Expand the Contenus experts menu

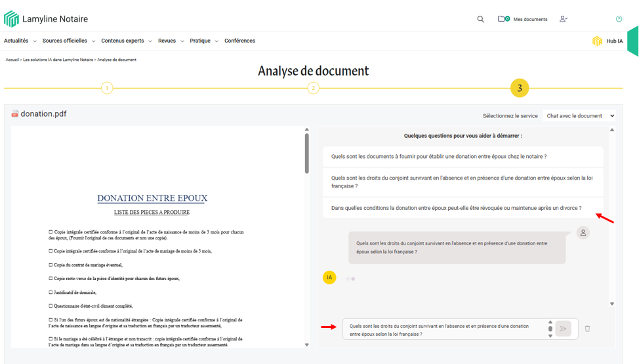coord(126,41)
